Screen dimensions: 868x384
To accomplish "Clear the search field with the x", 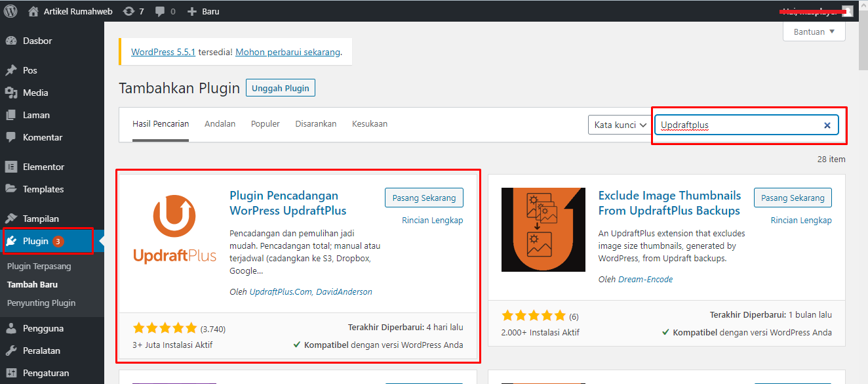I will tap(827, 125).
